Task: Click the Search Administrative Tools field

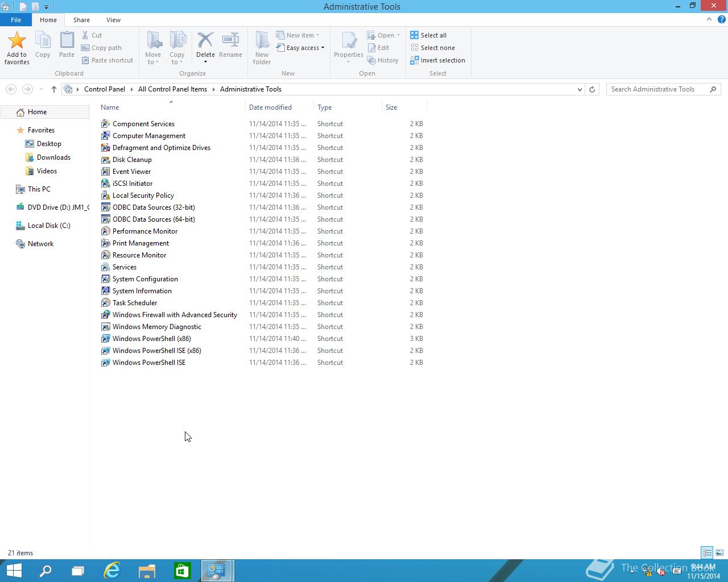Action: (663, 89)
